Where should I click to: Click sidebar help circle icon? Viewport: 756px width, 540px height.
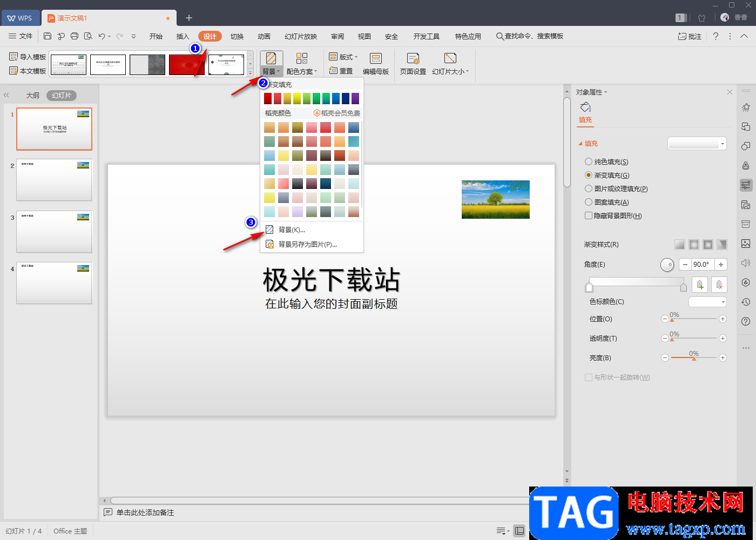pyautogui.click(x=746, y=321)
